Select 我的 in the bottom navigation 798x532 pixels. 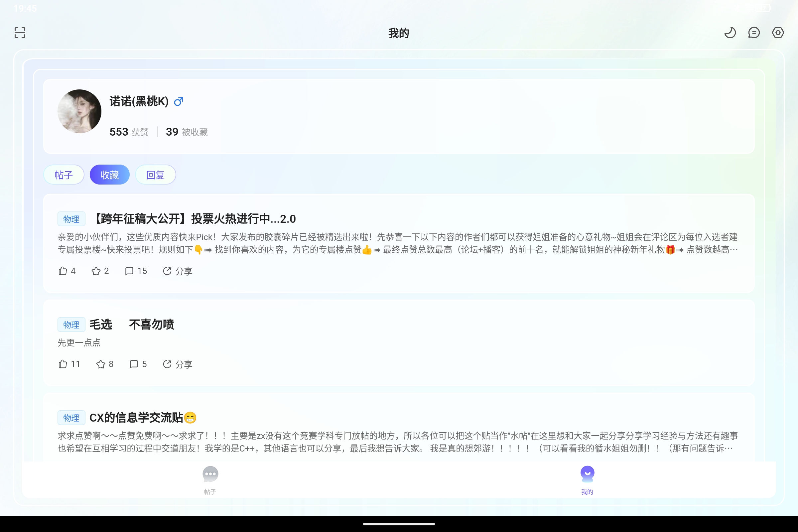click(587, 479)
